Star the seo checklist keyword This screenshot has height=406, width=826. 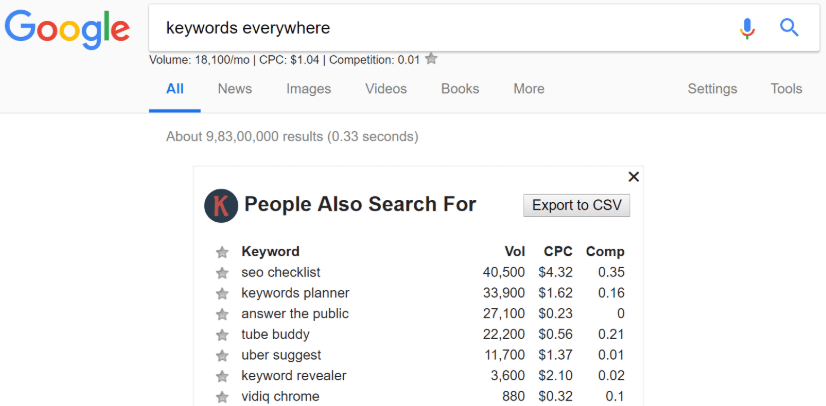[222, 273]
